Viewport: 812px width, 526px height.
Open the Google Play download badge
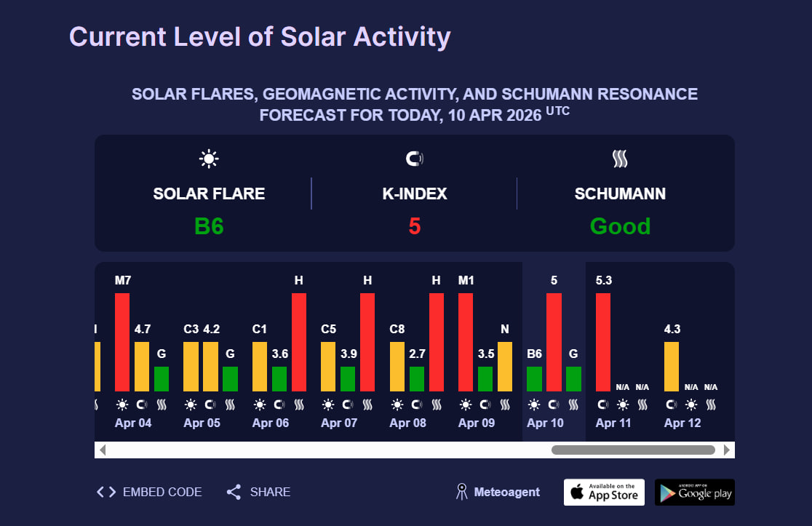(694, 493)
